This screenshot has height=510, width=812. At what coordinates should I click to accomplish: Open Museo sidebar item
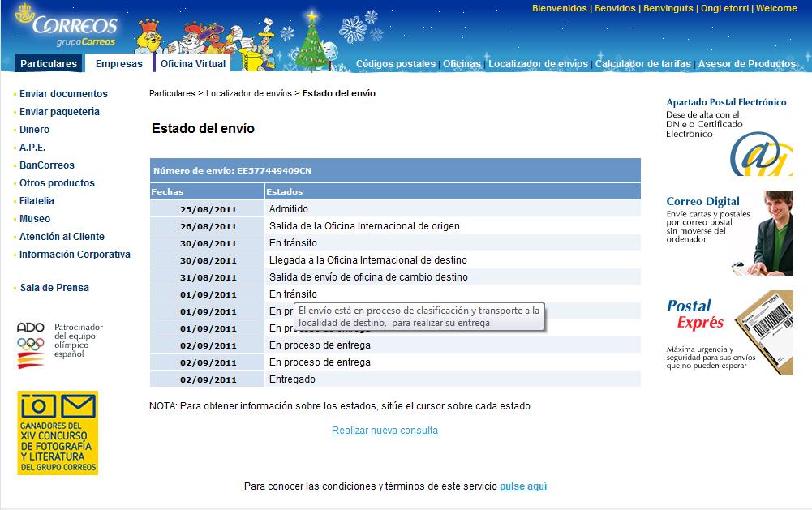(35, 218)
